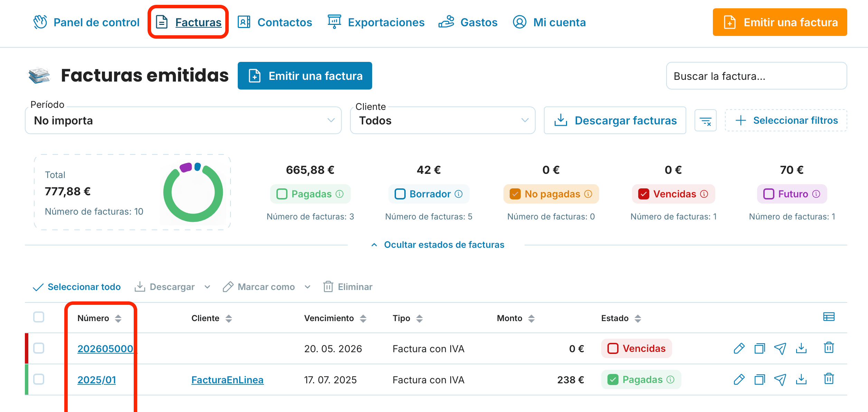Open the Período dropdown
The width and height of the screenshot is (868, 412).
tap(183, 120)
